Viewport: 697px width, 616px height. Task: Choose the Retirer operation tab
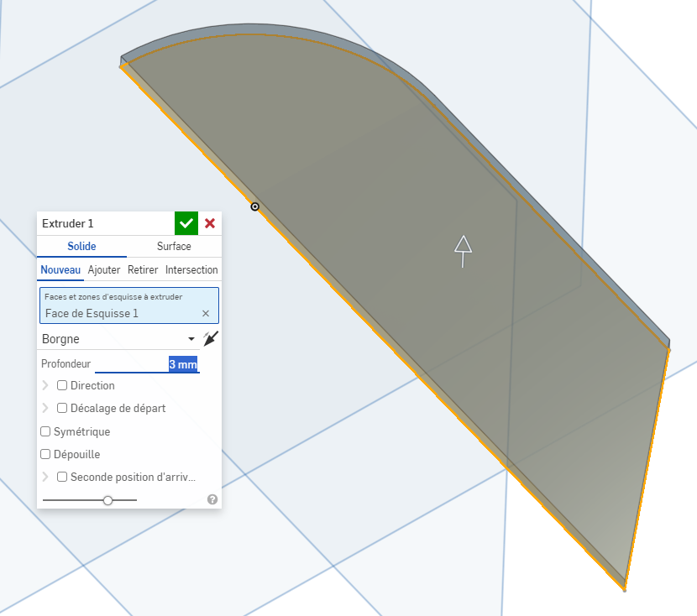tap(143, 270)
